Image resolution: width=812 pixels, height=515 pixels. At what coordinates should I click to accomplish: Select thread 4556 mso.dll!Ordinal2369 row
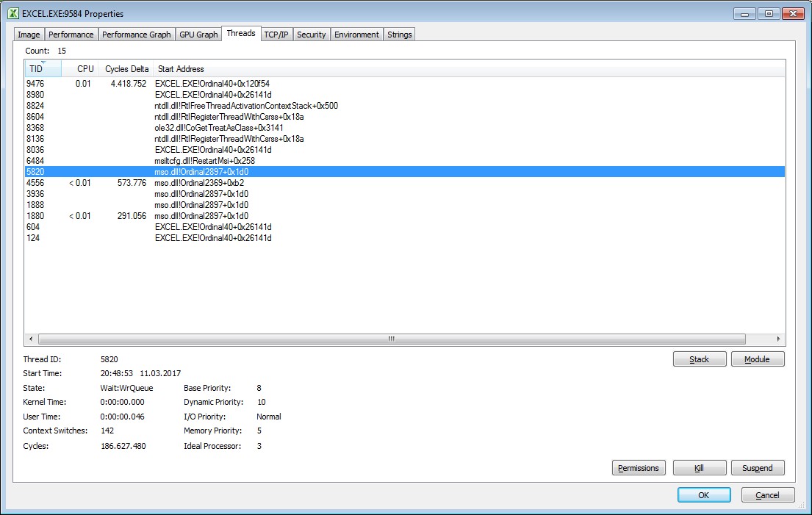click(x=405, y=183)
